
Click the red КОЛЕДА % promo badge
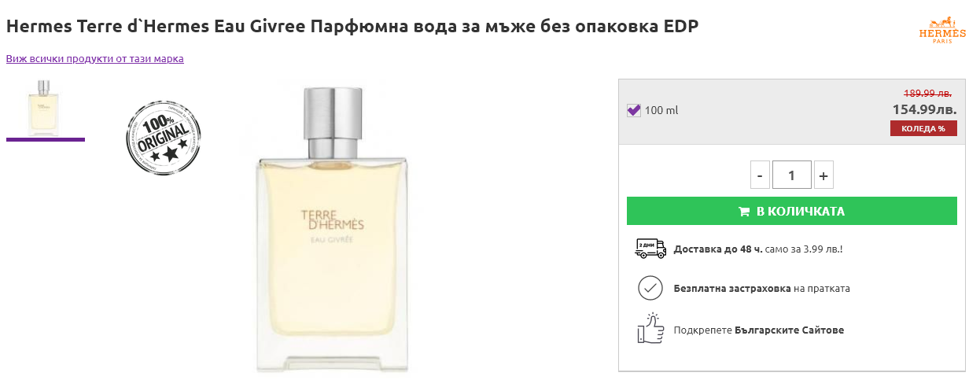tap(923, 128)
